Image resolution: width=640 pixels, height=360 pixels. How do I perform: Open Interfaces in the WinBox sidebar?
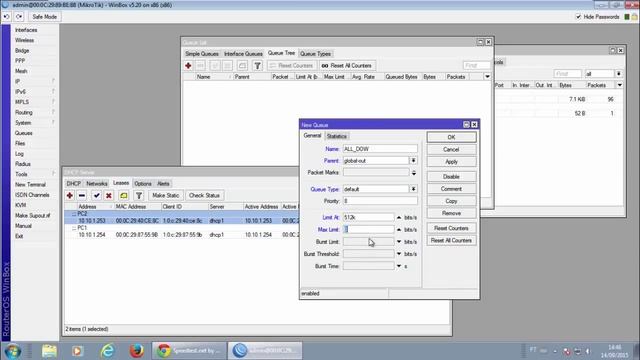(26, 30)
